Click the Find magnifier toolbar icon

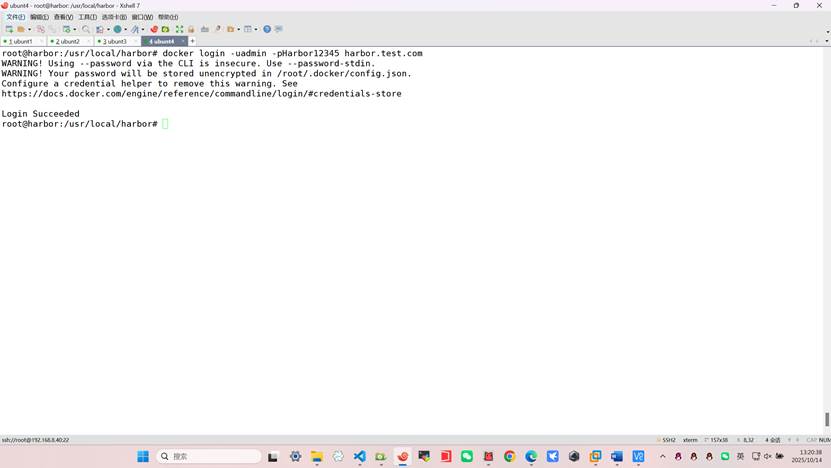pos(86,29)
